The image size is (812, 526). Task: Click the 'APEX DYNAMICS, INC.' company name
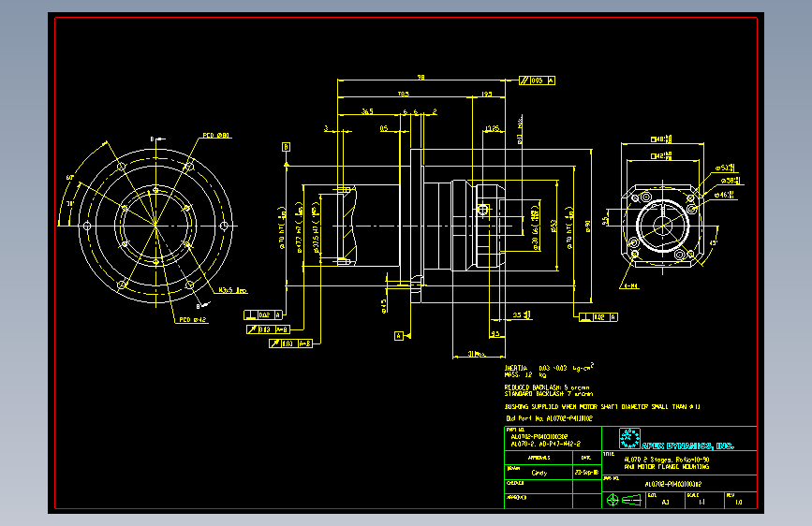pos(687,446)
